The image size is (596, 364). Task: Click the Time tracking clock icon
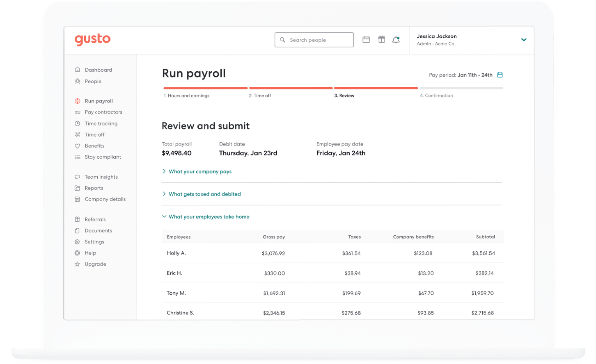(77, 123)
